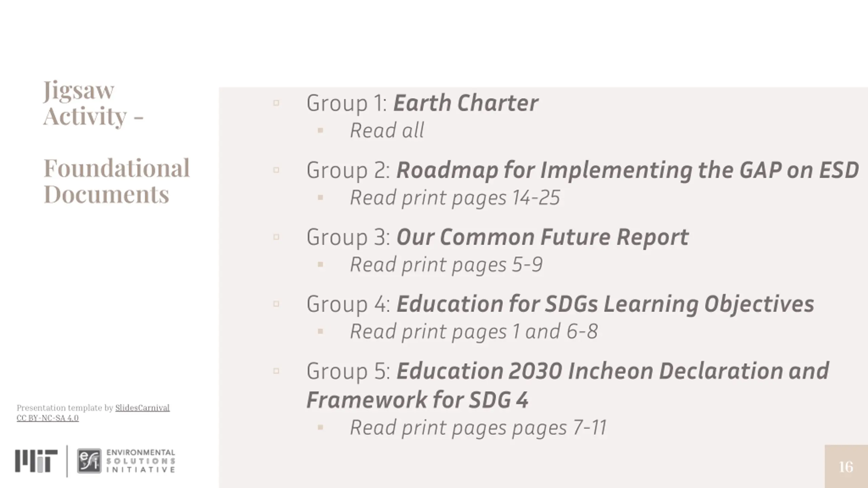Click Read print pages 14-25 line

point(455,198)
